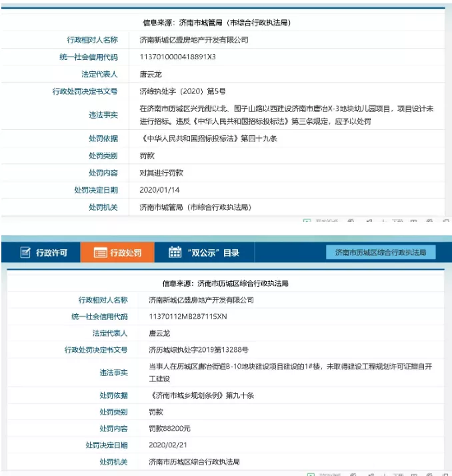Select penalty date 2020/02/21
Image resolution: width=452 pixels, height=476 pixels.
tap(168, 445)
